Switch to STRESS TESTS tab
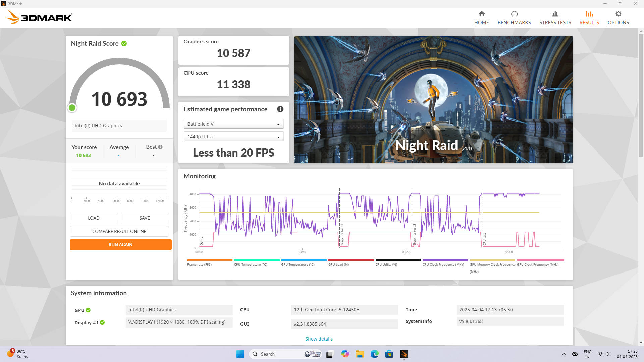644x362 pixels. [555, 18]
